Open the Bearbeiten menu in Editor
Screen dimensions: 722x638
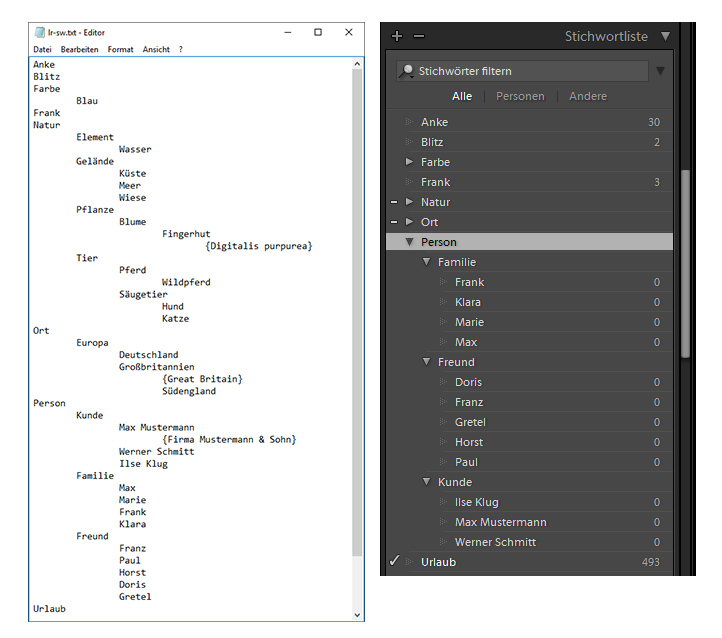[80, 49]
